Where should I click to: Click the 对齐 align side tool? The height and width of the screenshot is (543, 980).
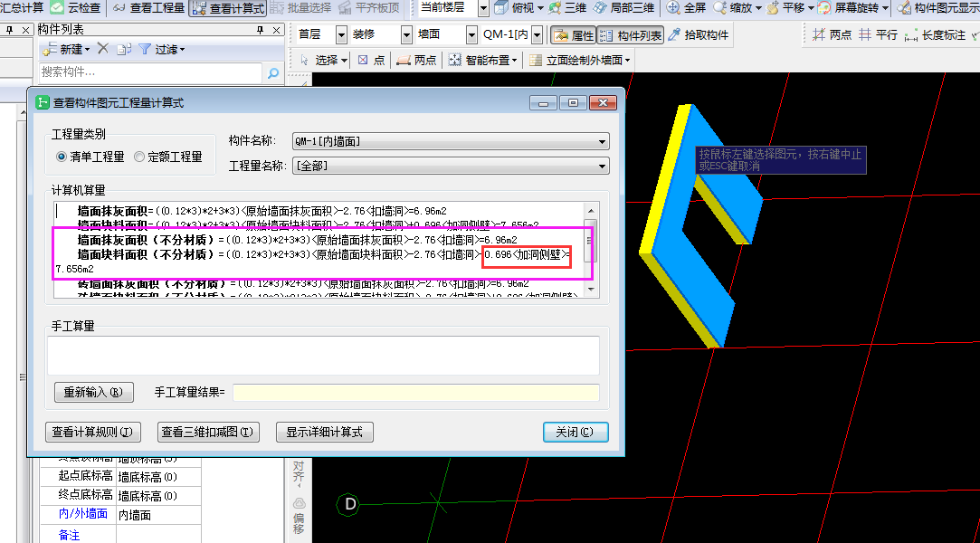[x=299, y=474]
